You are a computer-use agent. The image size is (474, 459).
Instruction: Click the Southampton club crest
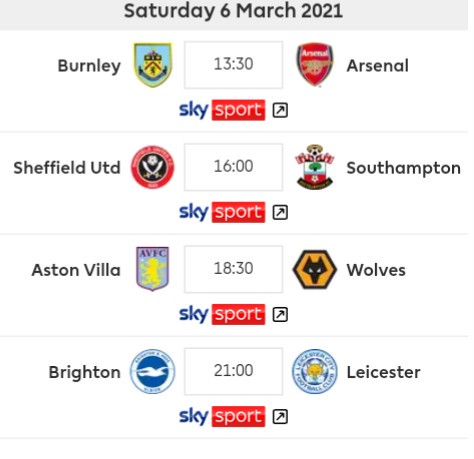tap(315, 167)
